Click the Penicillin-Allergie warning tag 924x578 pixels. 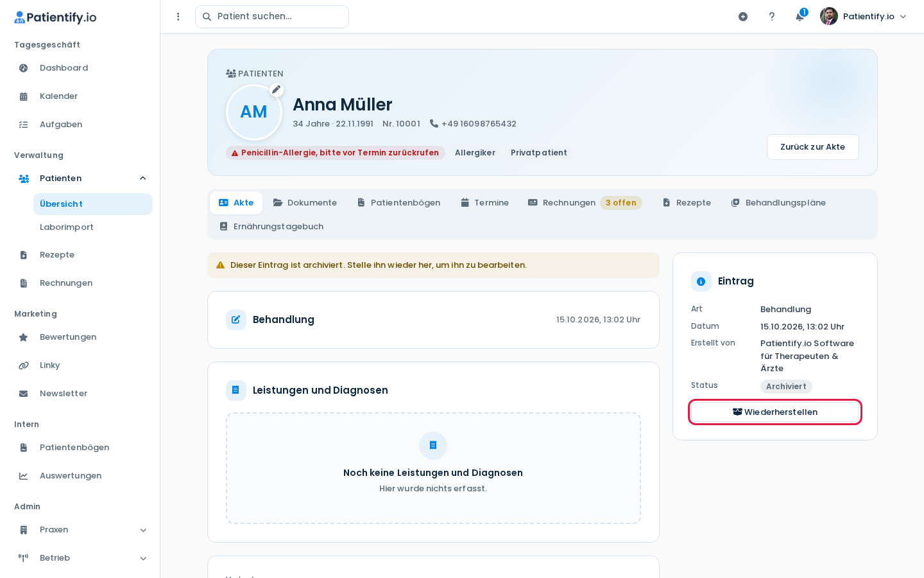336,153
